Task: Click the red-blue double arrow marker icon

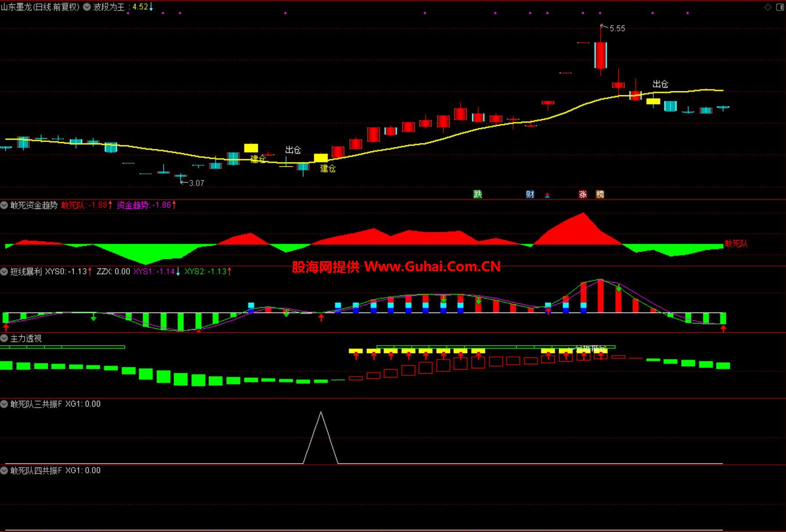Action: pos(547,195)
